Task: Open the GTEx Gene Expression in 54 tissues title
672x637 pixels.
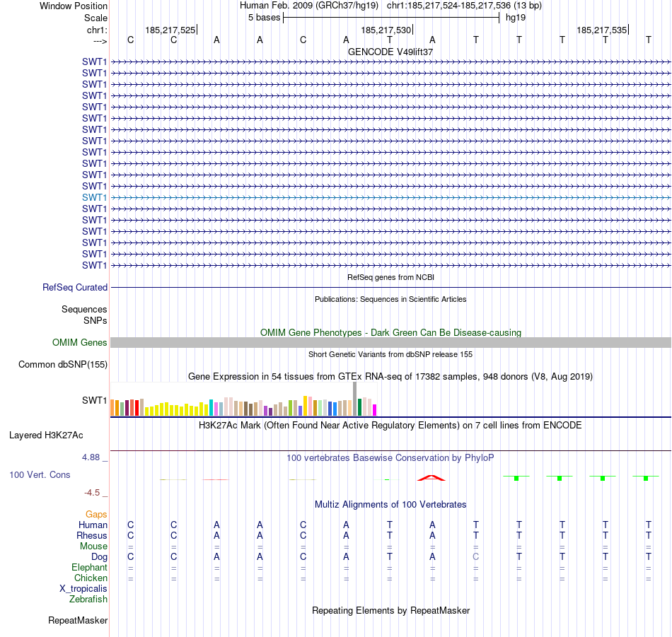Action: coord(390,377)
